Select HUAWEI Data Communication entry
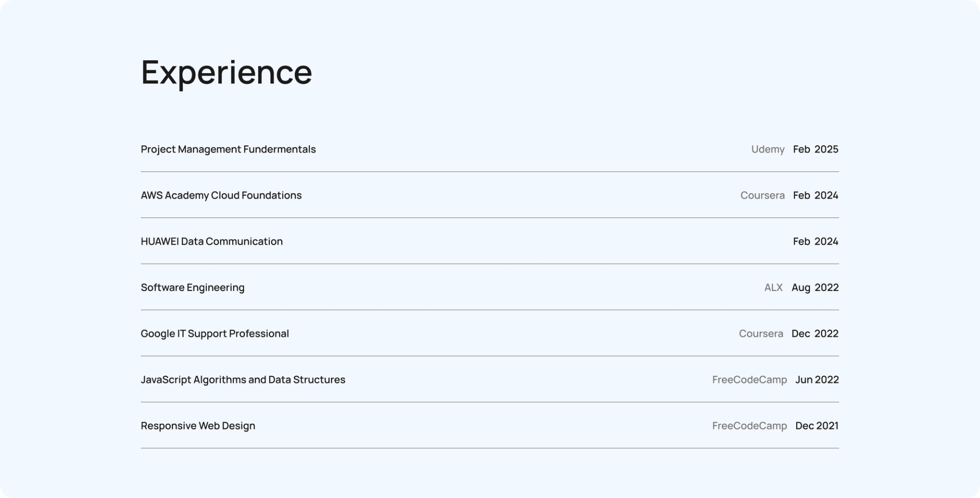 click(x=212, y=241)
